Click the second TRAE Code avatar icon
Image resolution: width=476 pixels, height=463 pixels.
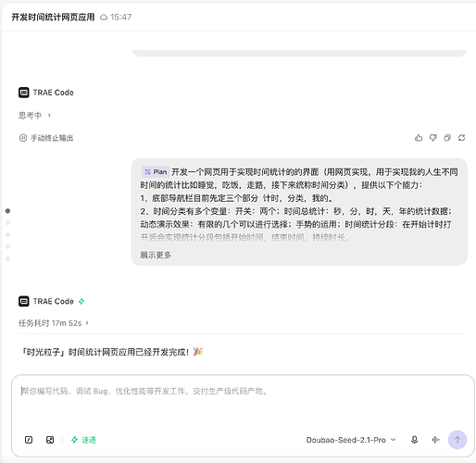point(24,301)
